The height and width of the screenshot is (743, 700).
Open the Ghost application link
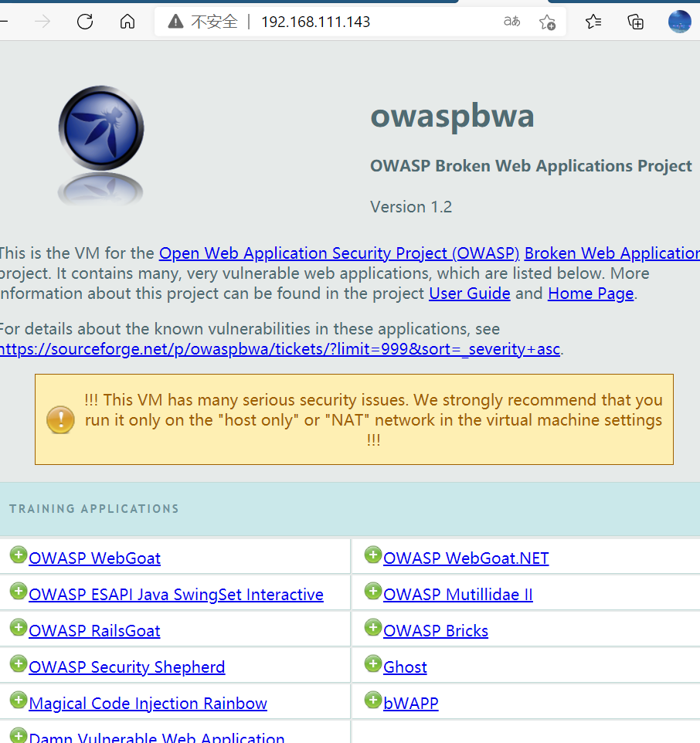(x=405, y=667)
